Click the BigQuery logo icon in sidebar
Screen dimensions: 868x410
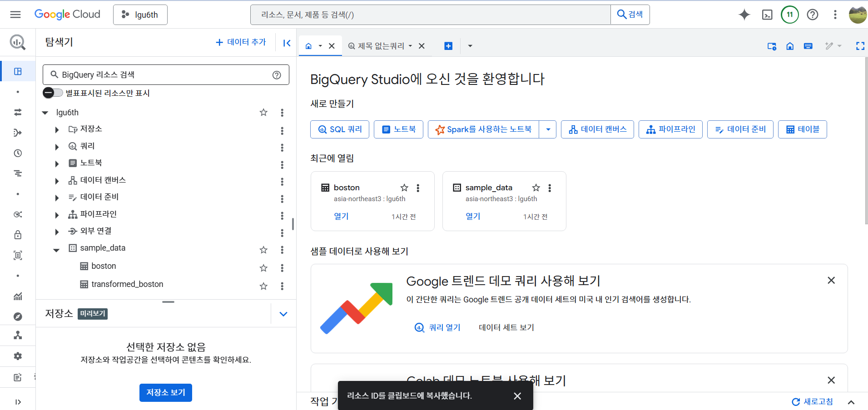pos(18,42)
